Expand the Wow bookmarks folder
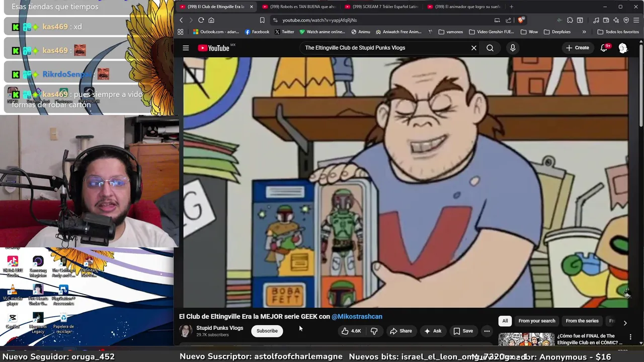The height and width of the screenshot is (362, 644). click(529, 32)
